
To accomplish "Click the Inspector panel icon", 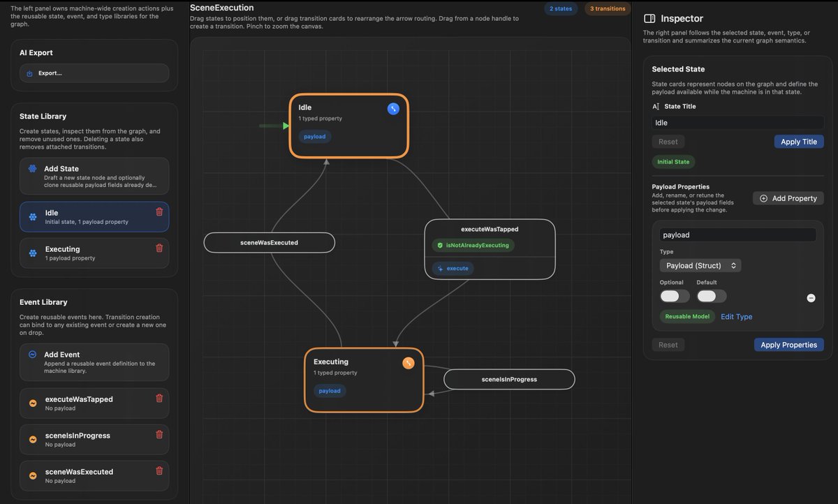I will (649, 19).
